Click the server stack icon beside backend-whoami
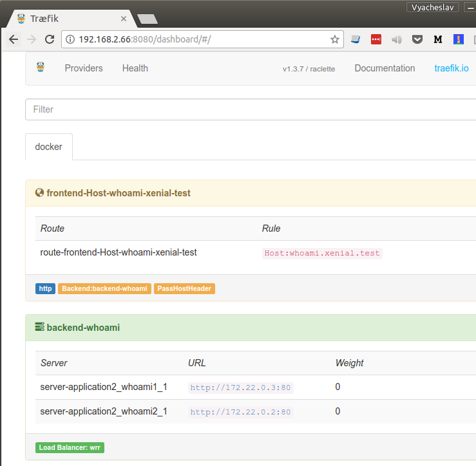 coord(39,327)
